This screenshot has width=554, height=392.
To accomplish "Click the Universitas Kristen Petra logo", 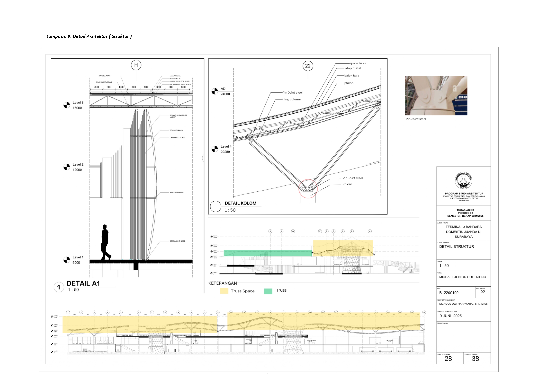I will point(463,181).
